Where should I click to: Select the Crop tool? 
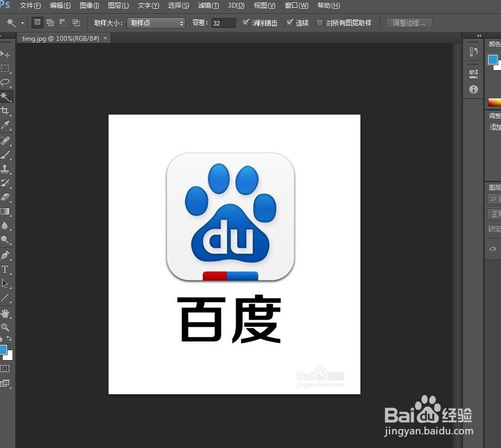(x=5, y=111)
